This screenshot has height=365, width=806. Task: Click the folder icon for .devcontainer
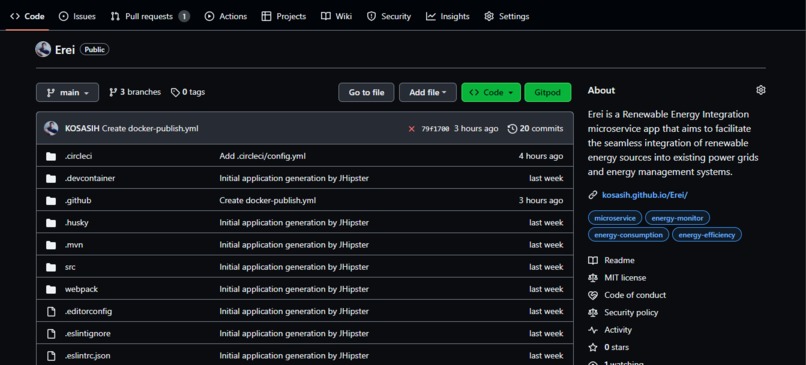pyautogui.click(x=51, y=178)
